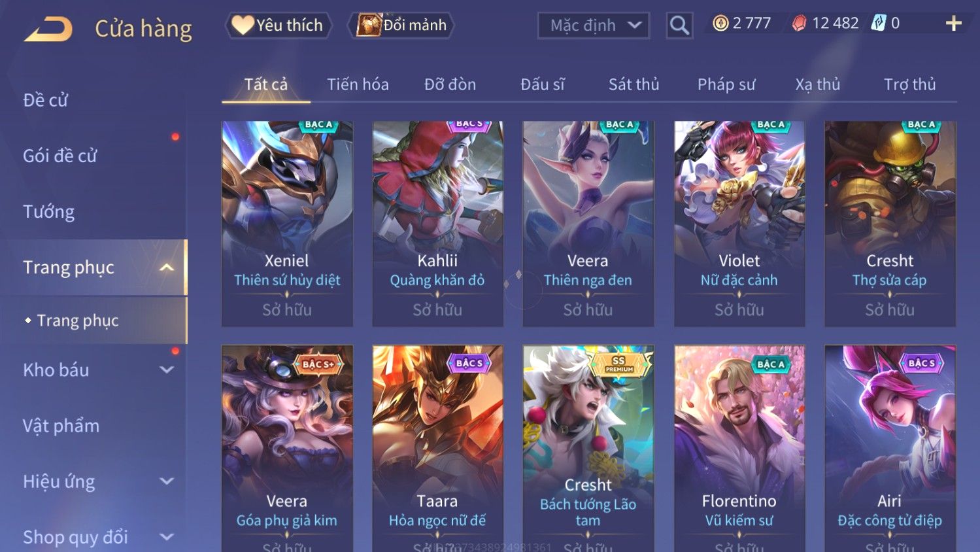Screen dimensions: 980x552
Task: Click the chest icon in Đổi mảnh
Action: click(369, 25)
